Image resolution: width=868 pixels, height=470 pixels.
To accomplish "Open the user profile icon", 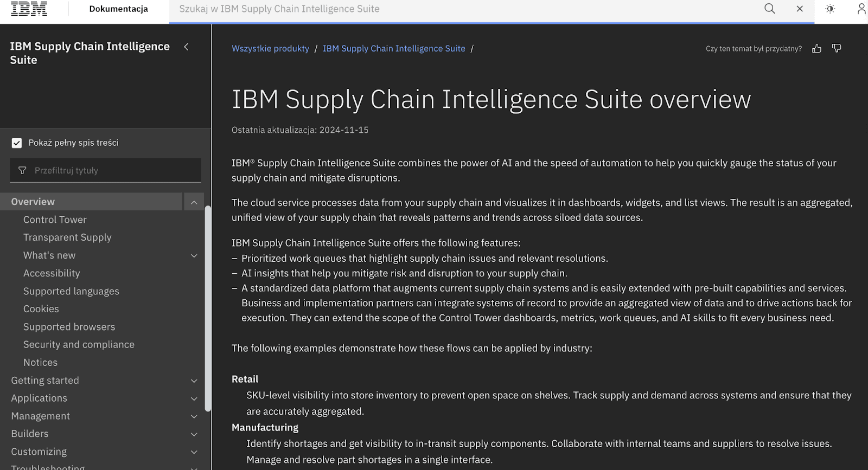I will pyautogui.click(x=861, y=9).
